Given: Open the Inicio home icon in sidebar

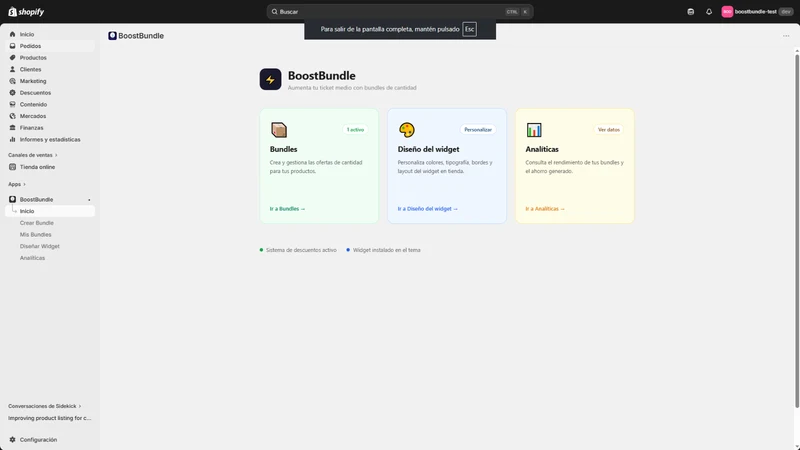Looking at the screenshot, I should (x=12, y=34).
